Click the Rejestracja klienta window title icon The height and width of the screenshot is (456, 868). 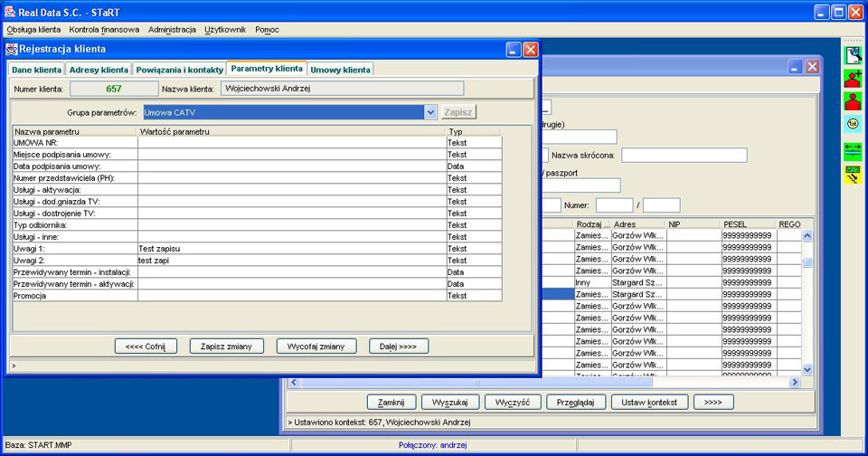point(12,50)
